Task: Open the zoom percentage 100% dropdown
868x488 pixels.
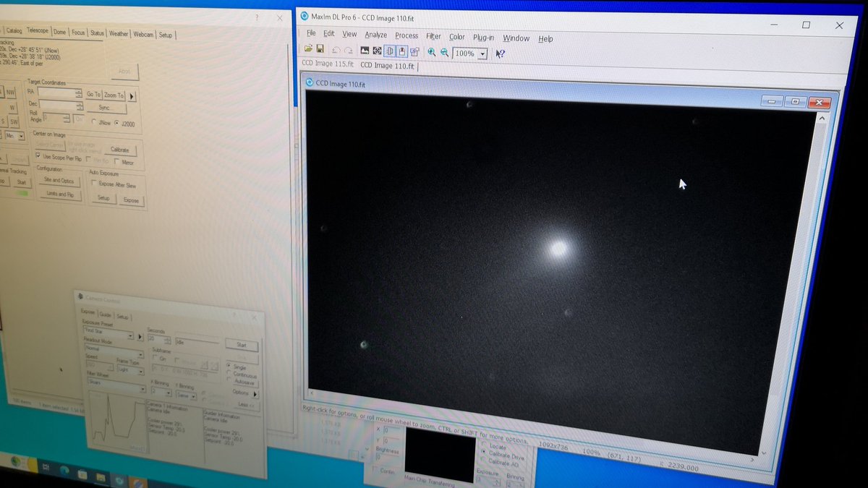Action: [482, 53]
